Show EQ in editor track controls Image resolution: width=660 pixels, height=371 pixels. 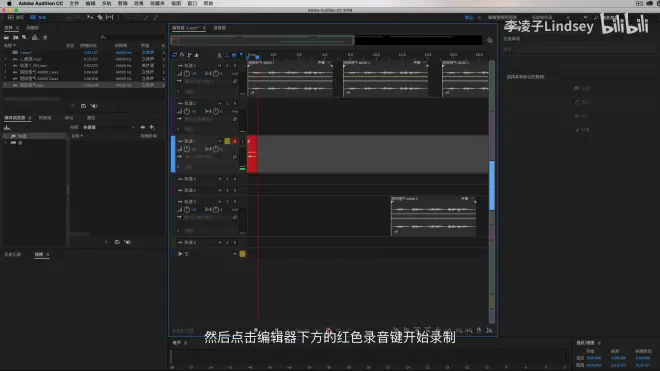(197, 55)
